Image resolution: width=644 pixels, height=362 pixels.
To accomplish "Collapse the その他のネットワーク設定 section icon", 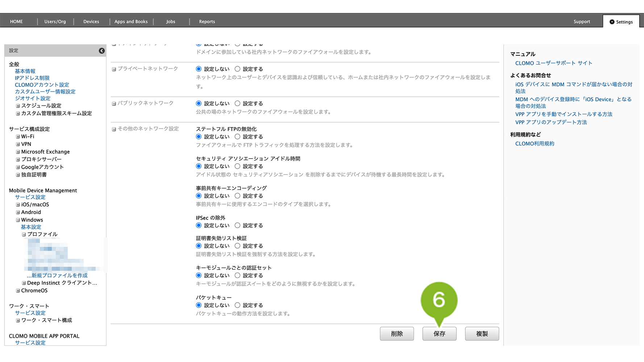I will click(114, 129).
